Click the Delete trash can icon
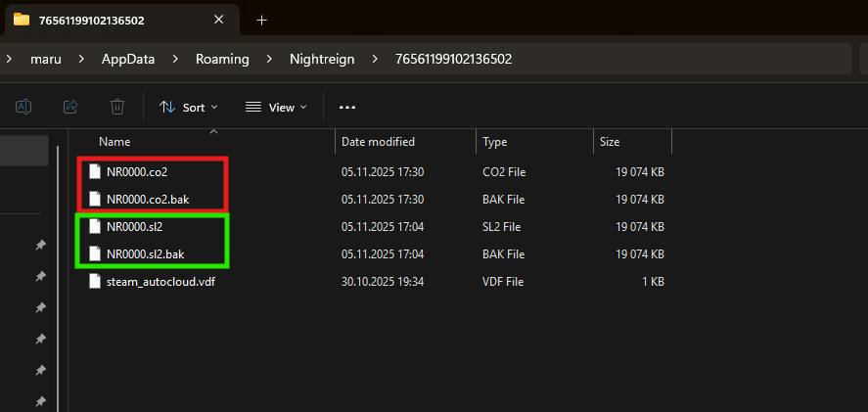 click(x=117, y=107)
